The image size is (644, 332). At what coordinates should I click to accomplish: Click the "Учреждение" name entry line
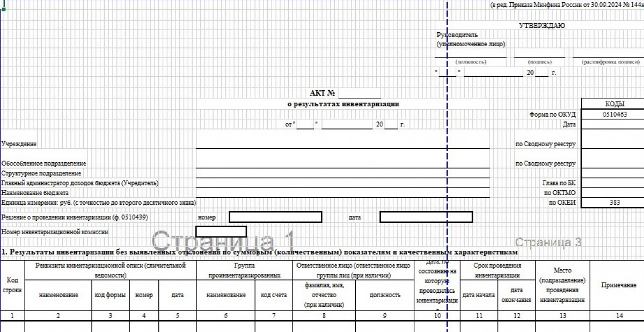pyautogui.click(x=342, y=143)
